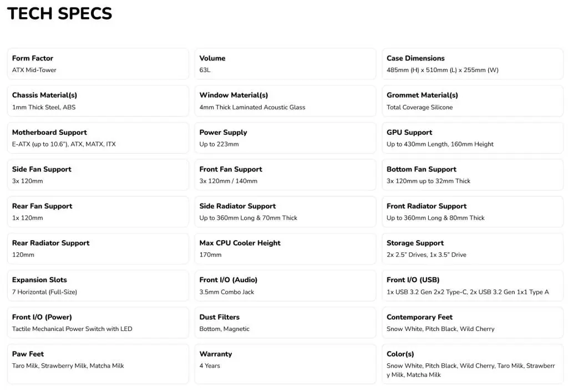Open the Chassis Material(s) card
Viewport: 568px width, 392px height.
coord(98,101)
